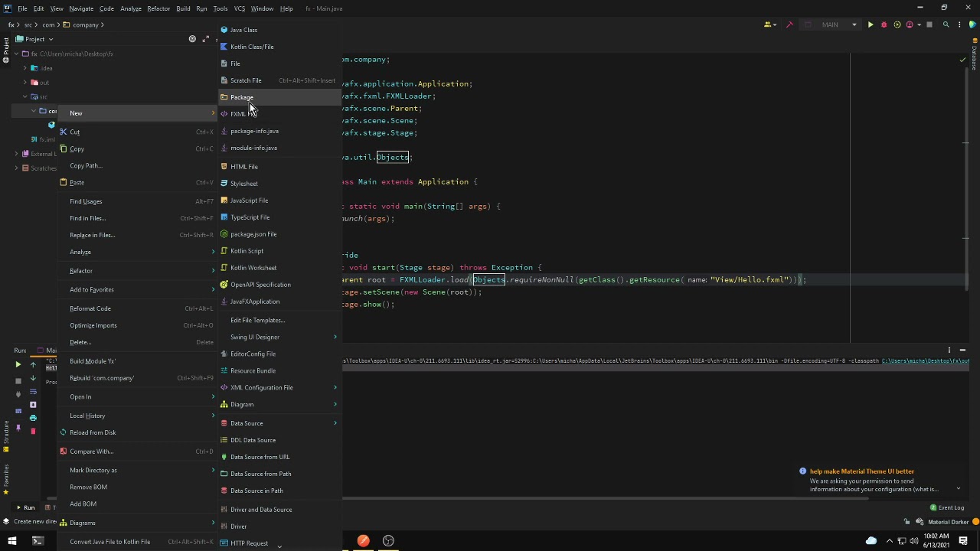Viewport: 980px width, 551px height.
Task: Open the Code With Me users icon
Action: (x=766, y=24)
